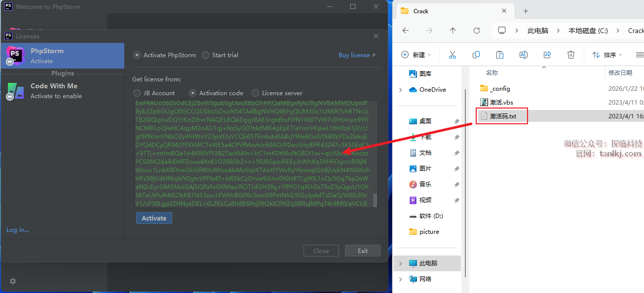Click the activation code scrollbar thumb
Screen dimensions: 644x293
tap(375, 200)
